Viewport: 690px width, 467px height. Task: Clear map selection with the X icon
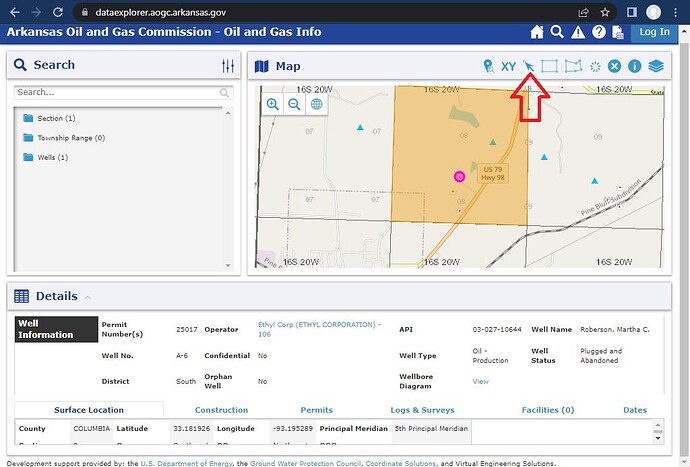pos(614,66)
